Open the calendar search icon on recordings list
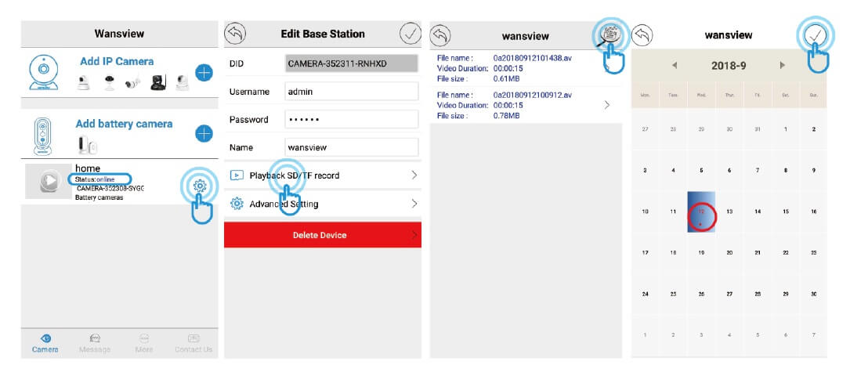Screen dimensions: 868x376 609,35
